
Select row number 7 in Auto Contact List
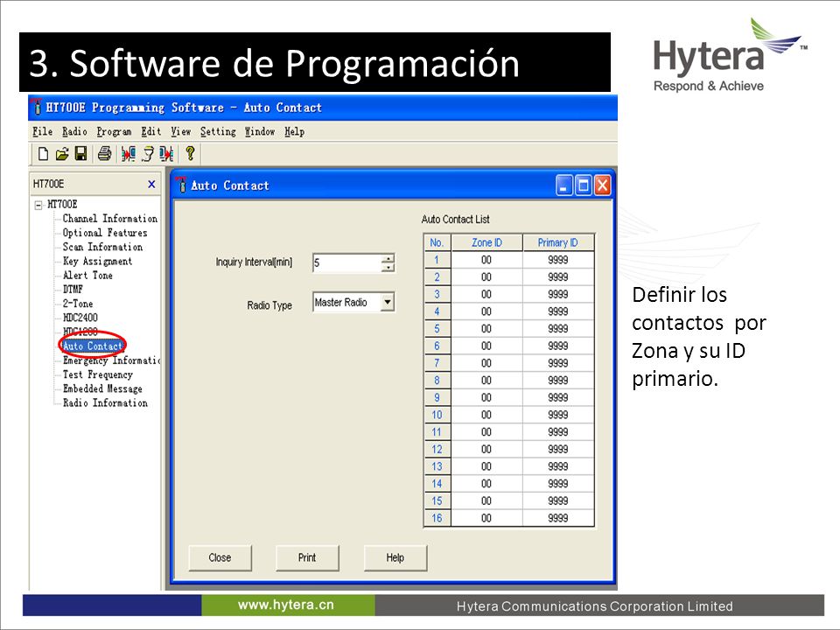(437, 362)
